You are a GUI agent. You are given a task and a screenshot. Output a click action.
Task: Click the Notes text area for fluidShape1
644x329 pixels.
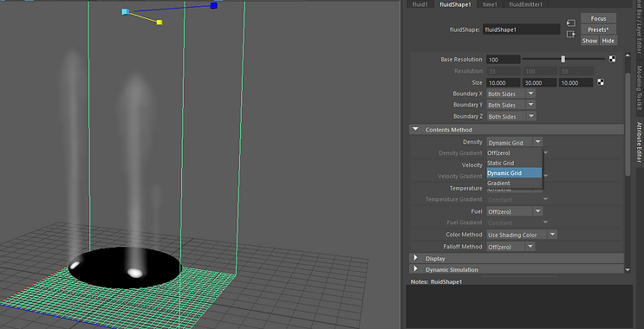pos(519,306)
